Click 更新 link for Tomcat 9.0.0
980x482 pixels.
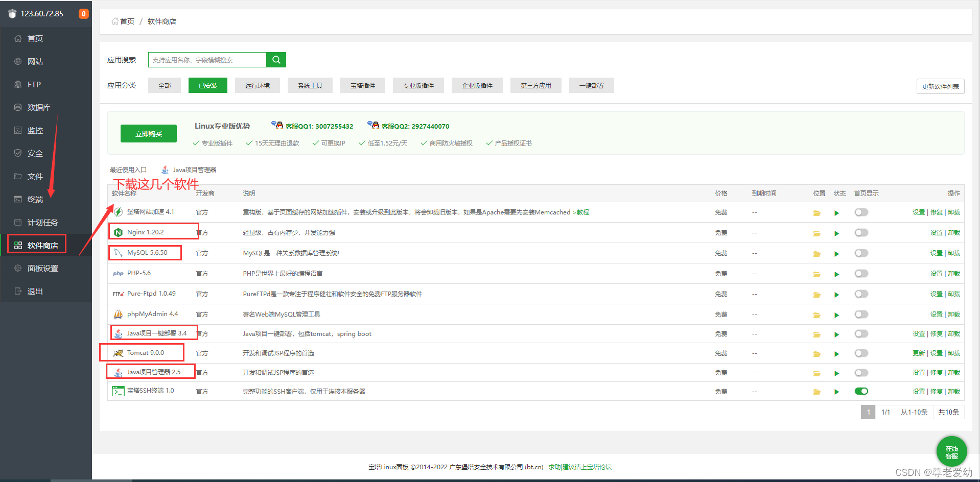(919, 353)
